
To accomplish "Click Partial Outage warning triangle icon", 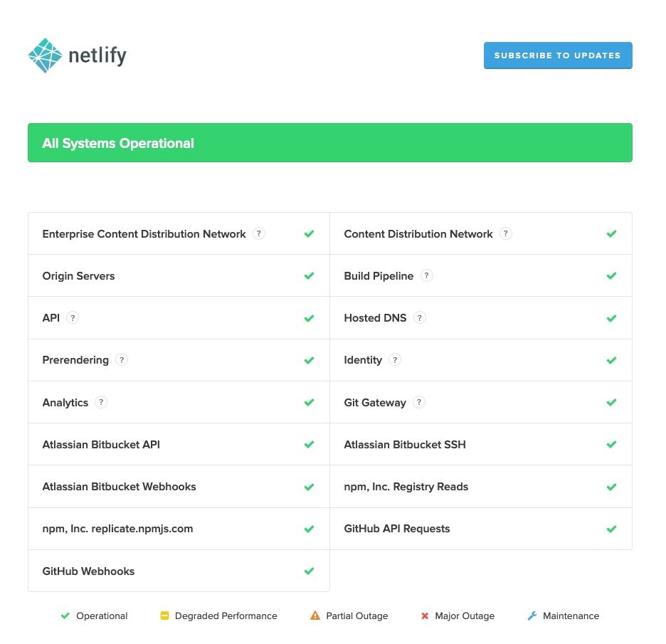I will 315,616.
